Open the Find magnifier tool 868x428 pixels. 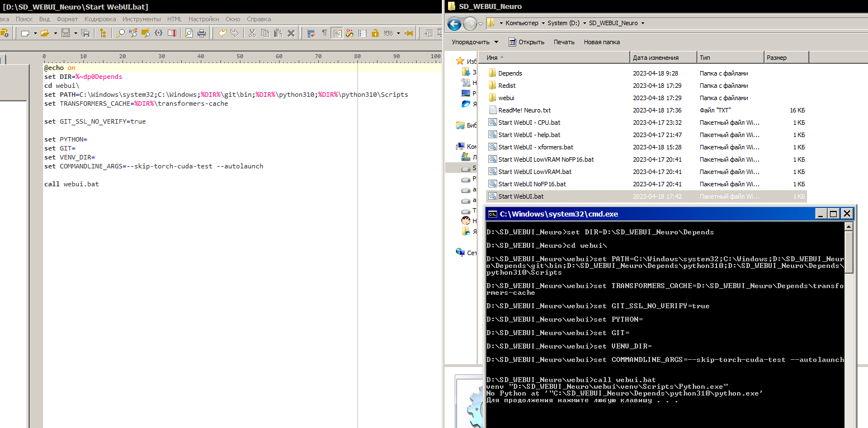pos(120,34)
